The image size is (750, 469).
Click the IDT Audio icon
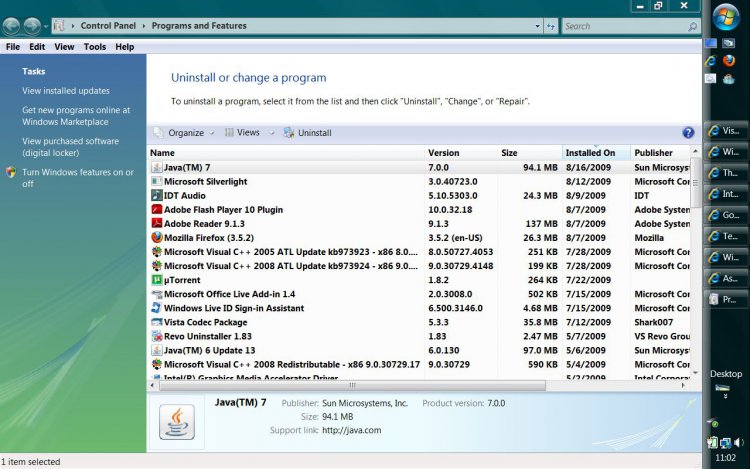click(x=156, y=196)
